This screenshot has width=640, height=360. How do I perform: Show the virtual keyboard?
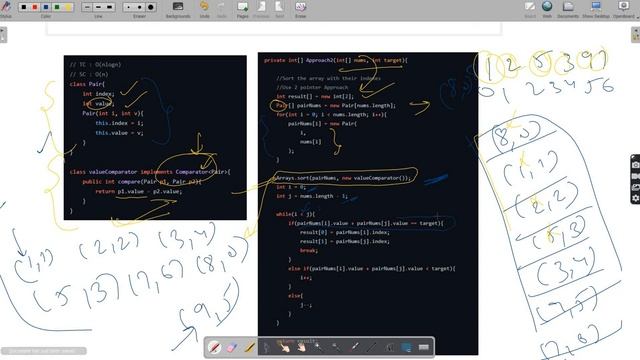[424, 347]
